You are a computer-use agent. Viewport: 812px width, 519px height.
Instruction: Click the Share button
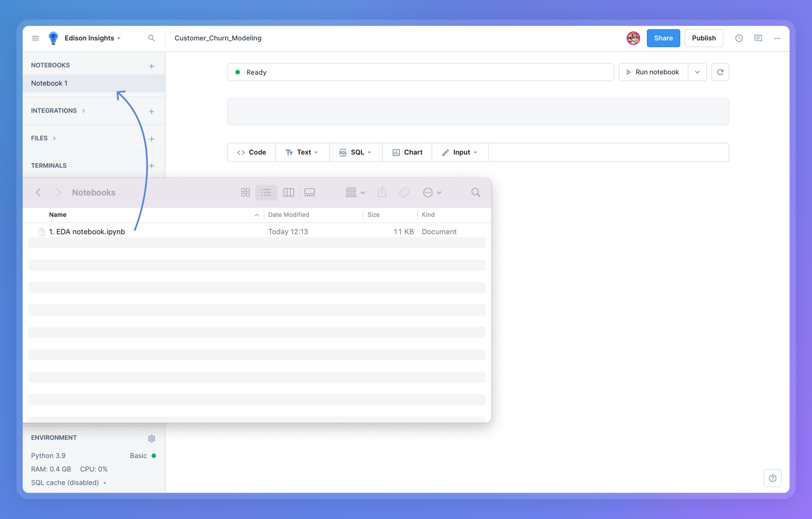click(663, 38)
